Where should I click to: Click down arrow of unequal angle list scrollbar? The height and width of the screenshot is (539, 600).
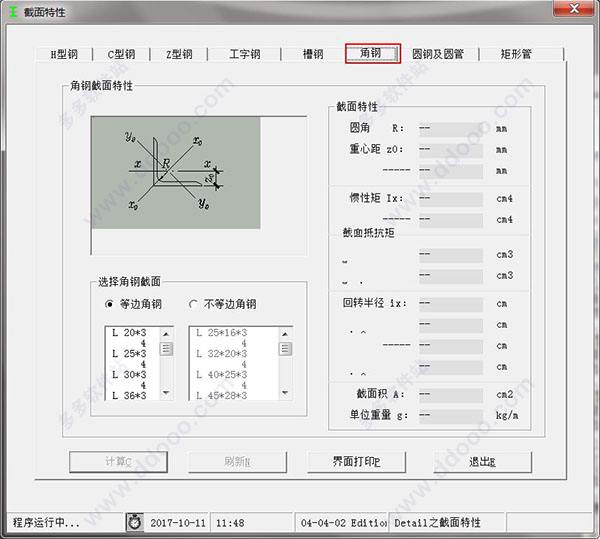click(285, 392)
